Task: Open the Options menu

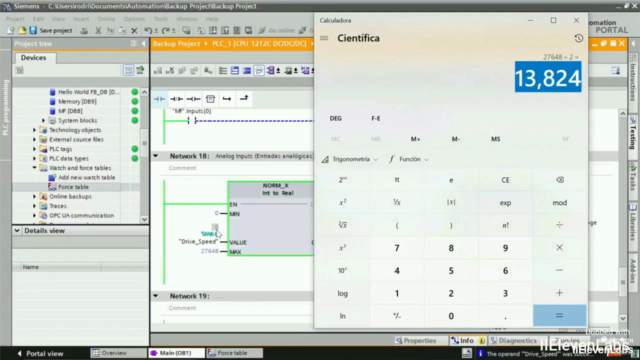Action: (134, 19)
